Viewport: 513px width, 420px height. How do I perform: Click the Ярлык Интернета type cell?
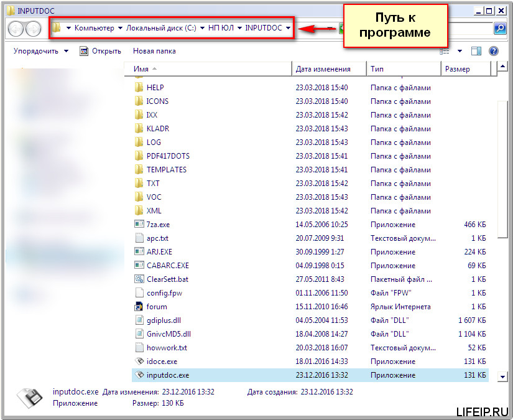pyautogui.click(x=400, y=307)
